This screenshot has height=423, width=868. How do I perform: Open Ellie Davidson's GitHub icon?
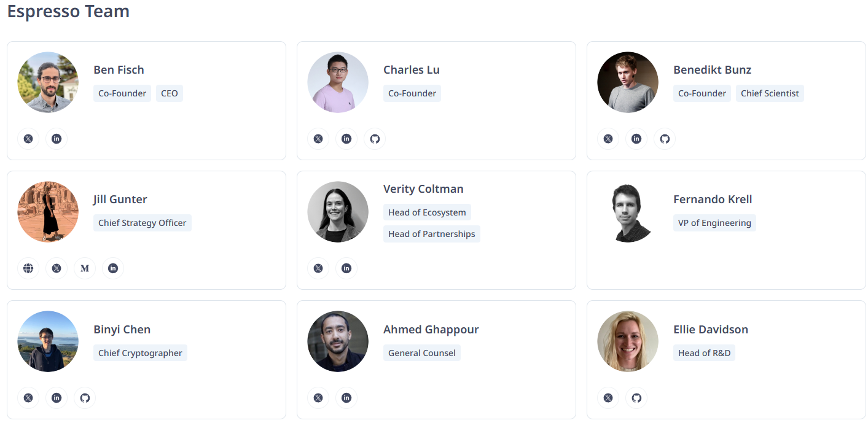[636, 398]
